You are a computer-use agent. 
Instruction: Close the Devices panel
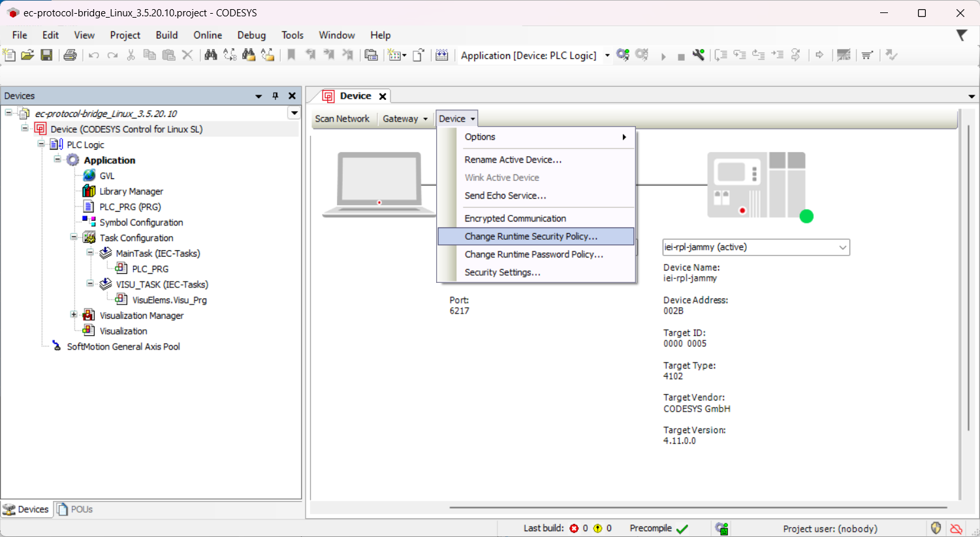click(292, 96)
